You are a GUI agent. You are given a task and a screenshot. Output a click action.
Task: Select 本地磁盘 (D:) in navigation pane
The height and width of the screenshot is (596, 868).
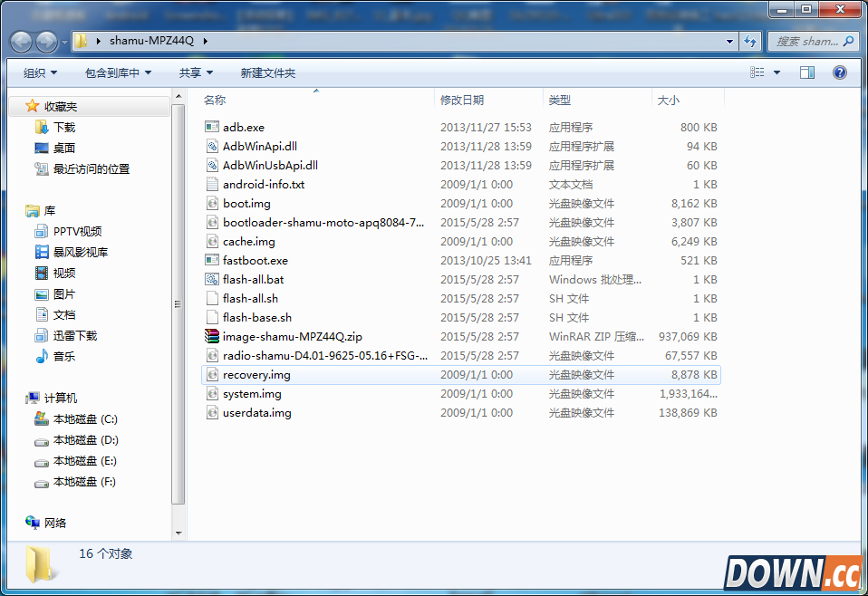(85, 440)
